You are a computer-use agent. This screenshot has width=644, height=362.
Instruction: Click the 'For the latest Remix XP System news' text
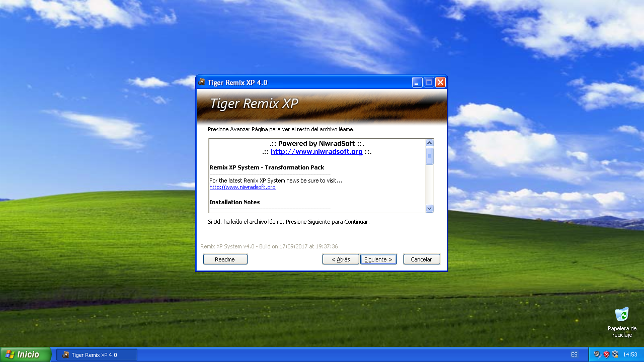point(275,180)
